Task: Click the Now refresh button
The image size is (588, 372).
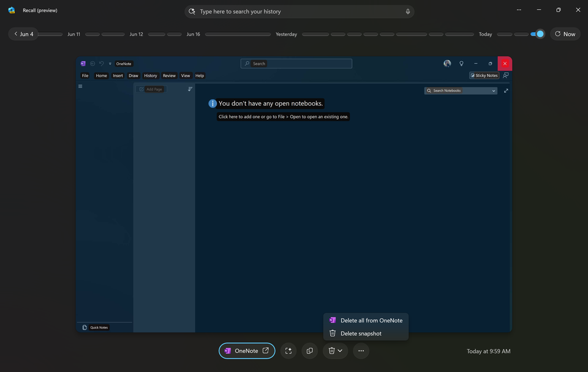Action: pos(565,34)
